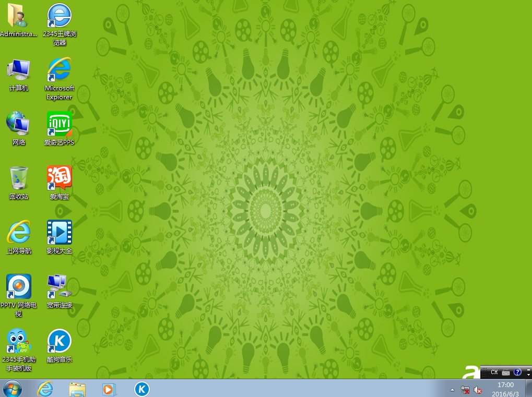Launch Internet Explorer from the taskbar
The height and width of the screenshot is (397, 532).
pyautogui.click(x=45, y=389)
